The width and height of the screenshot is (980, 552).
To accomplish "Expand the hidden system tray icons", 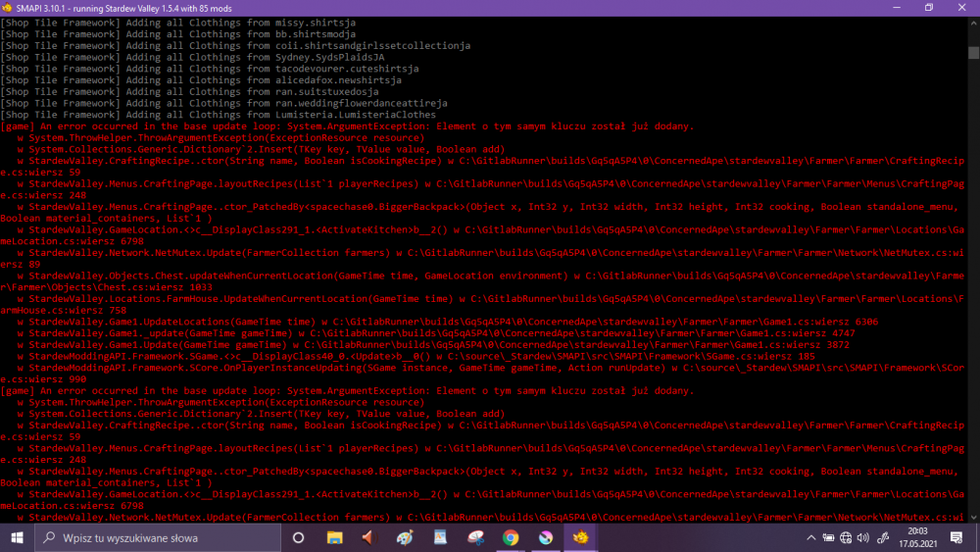I will point(812,537).
